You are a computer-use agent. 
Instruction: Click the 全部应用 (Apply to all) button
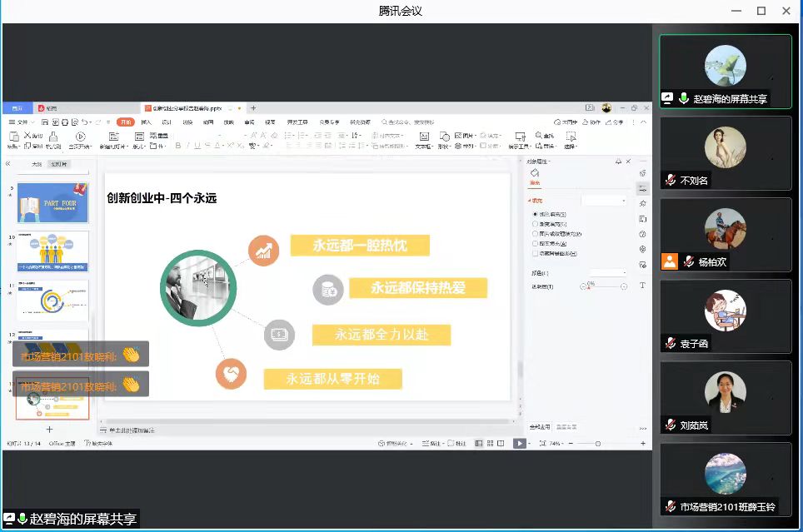pyautogui.click(x=540, y=427)
